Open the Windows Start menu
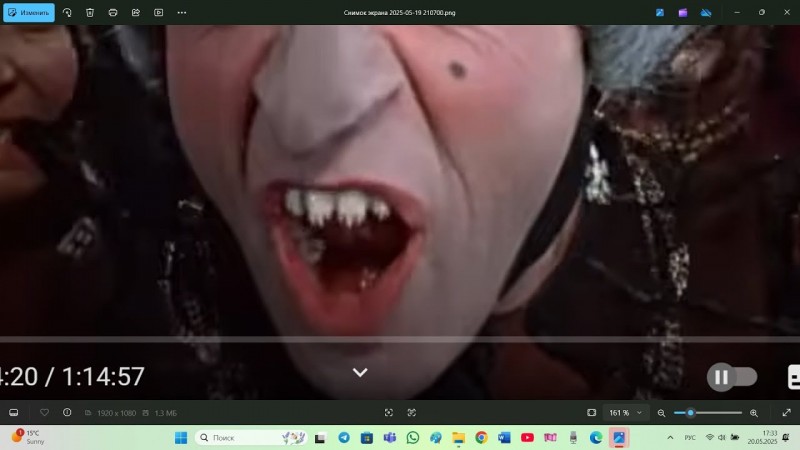This screenshot has width=800, height=450. pyautogui.click(x=181, y=438)
